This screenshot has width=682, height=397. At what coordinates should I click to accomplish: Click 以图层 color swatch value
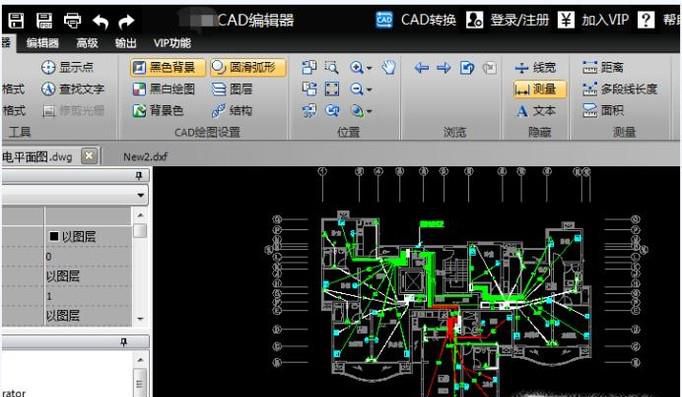click(73, 236)
